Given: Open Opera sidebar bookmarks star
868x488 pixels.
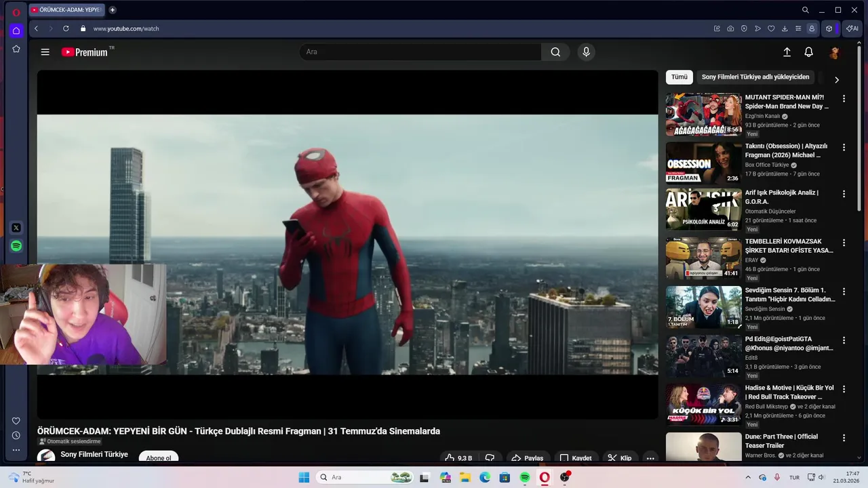Looking at the screenshot, I should click(x=16, y=49).
